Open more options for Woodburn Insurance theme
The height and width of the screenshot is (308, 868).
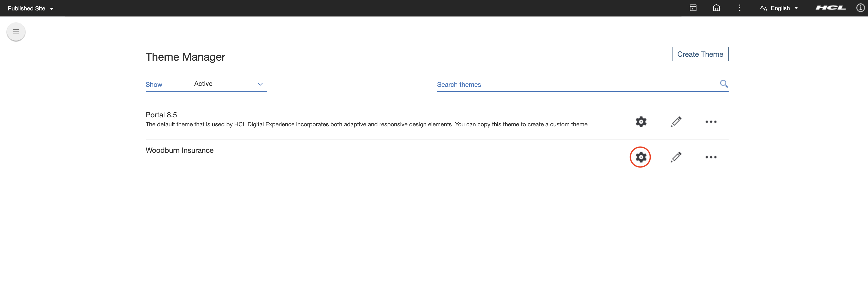coord(711,157)
